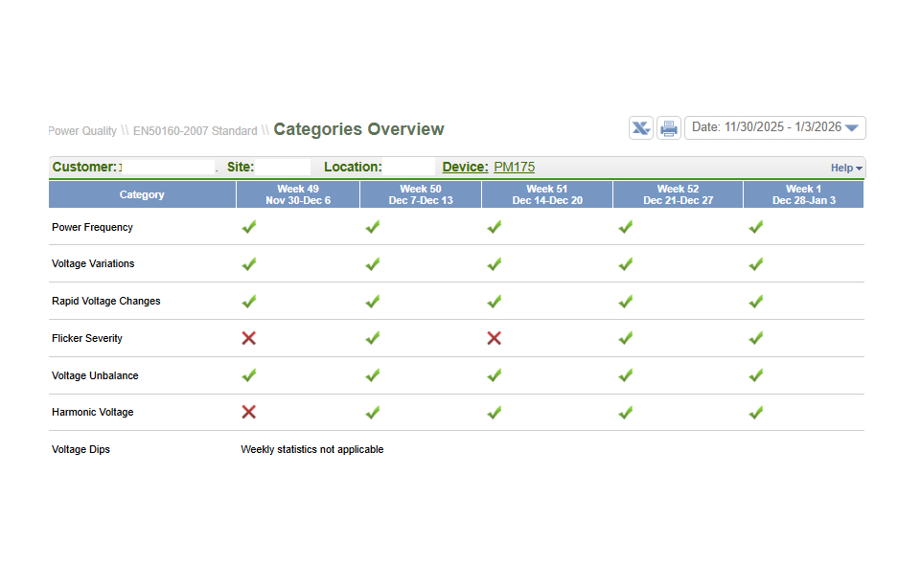Image resolution: width=921 pixels, height=588 pixels.
Task: Click Rapid Voltage Changes check for Week 52
Action: 626,302
